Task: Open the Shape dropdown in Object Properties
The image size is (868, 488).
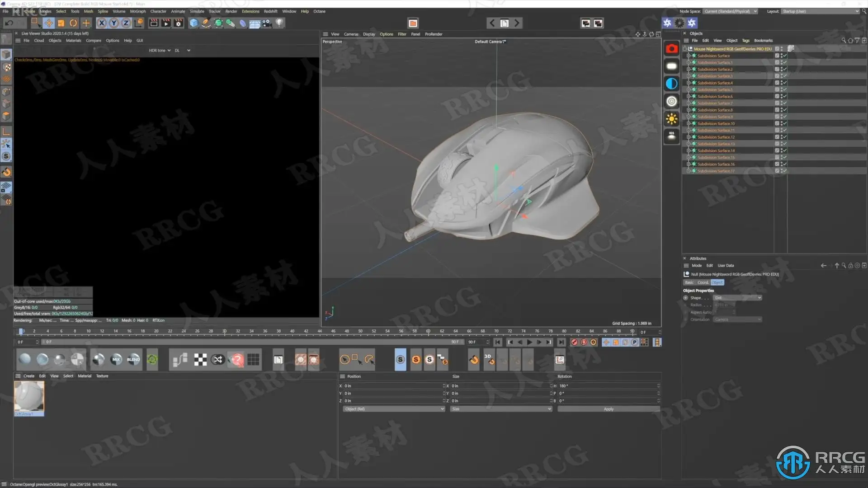Action: pyautogui.click(x=737, y=298)
